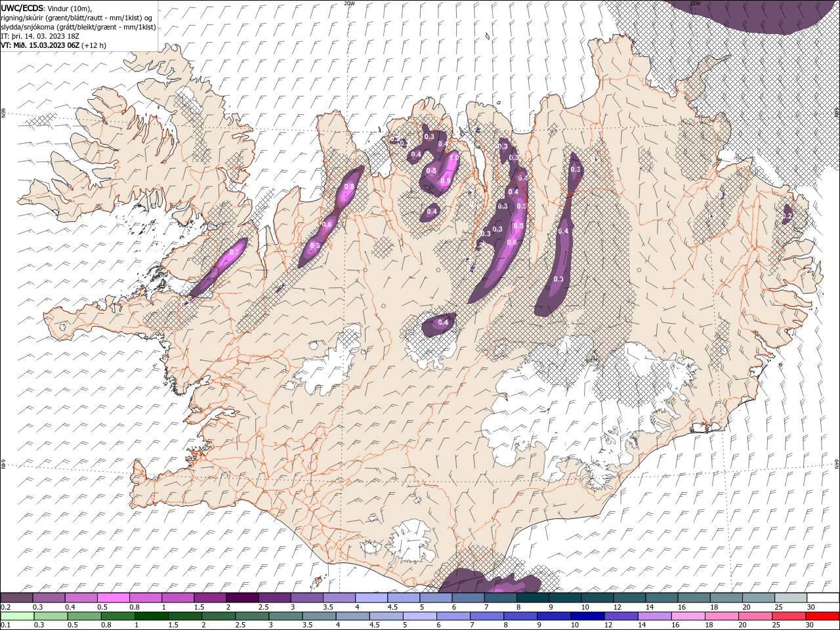Click the initial time line 'IT: þri. 14. 03. 2023 18Z'
The height and width of the screenshot is (630, 840).
pos(41,36)
